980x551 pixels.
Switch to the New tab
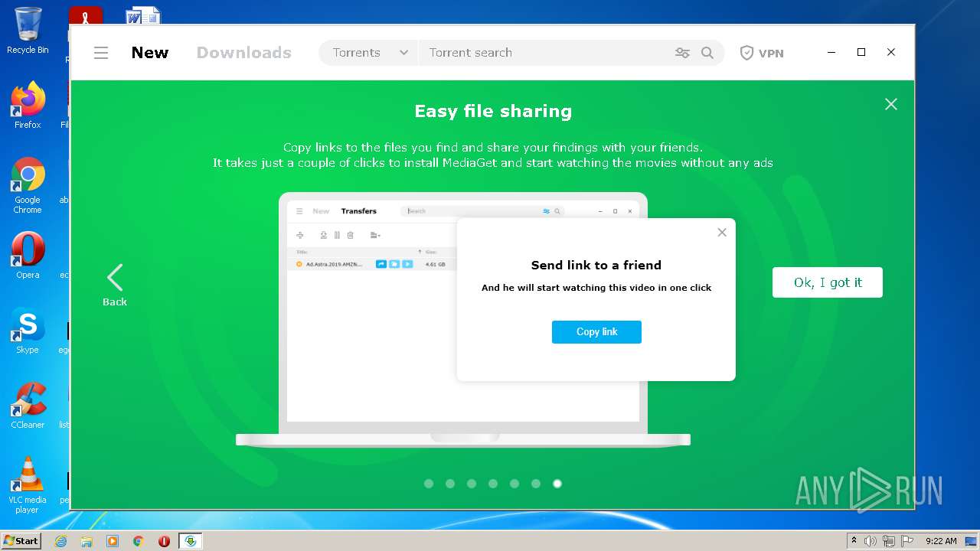click(x=150, y=53)
